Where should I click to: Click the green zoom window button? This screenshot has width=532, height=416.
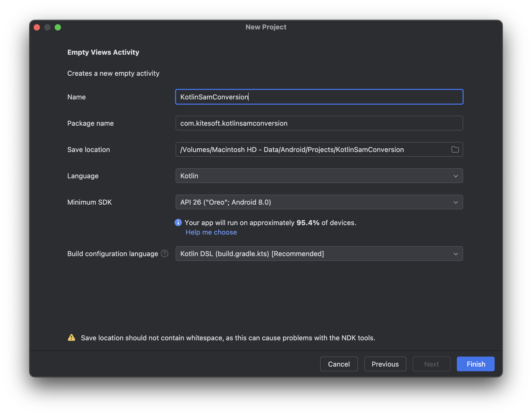[x=58, y=27]
